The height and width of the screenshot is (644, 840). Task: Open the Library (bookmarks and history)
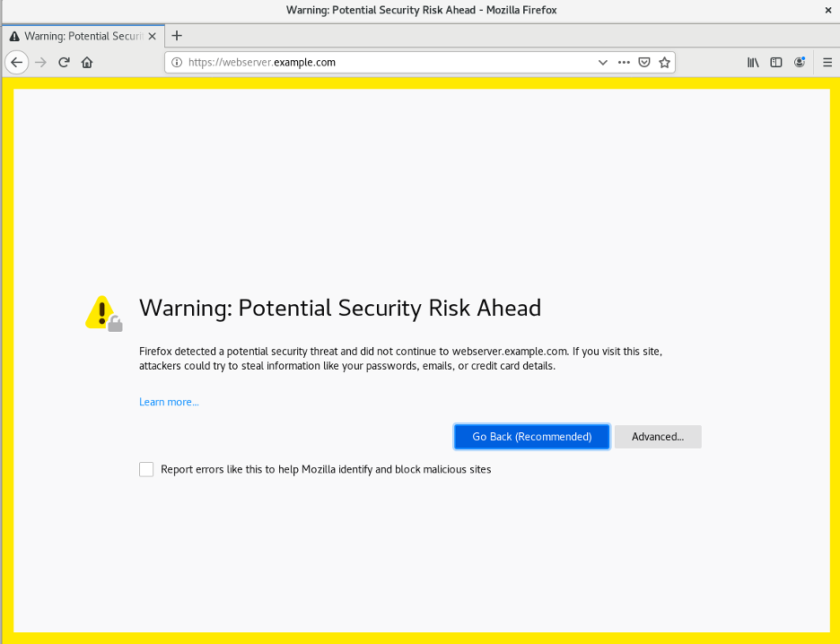pos(753,62)
